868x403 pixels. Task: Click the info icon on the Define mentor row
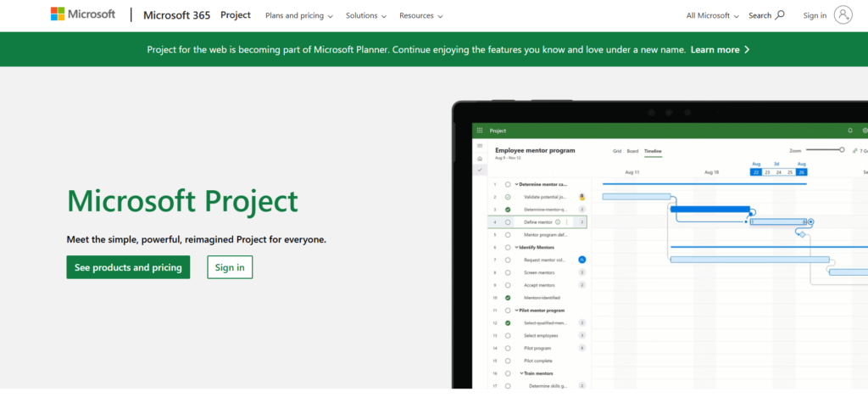tap(558, 221)
